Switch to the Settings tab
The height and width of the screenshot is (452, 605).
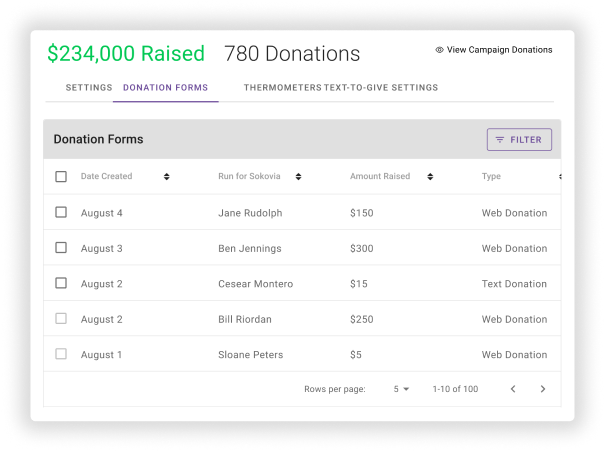pyautogui.click(x=89, y=88)
